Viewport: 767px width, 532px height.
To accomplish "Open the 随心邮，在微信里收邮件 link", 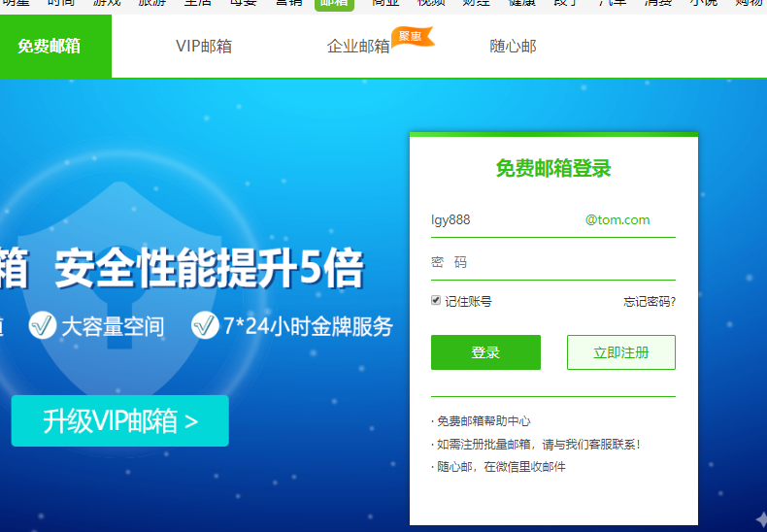I will [x=501, y=467].
